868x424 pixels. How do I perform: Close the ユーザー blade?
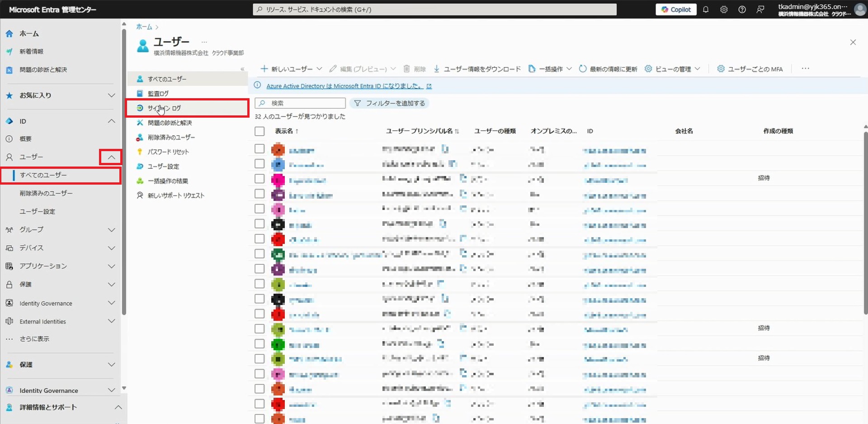click(x=853, y=42)
